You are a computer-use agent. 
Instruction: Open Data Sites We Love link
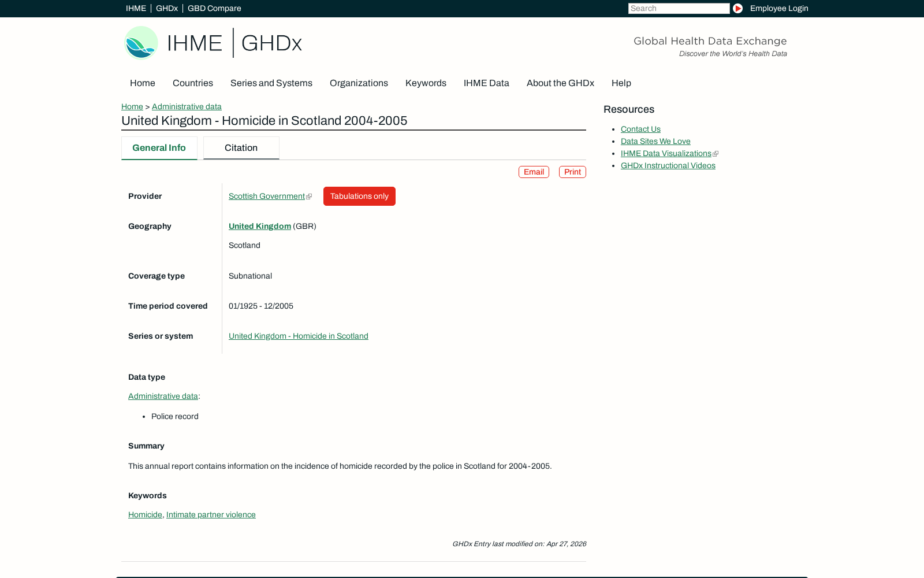click(655, 141)
